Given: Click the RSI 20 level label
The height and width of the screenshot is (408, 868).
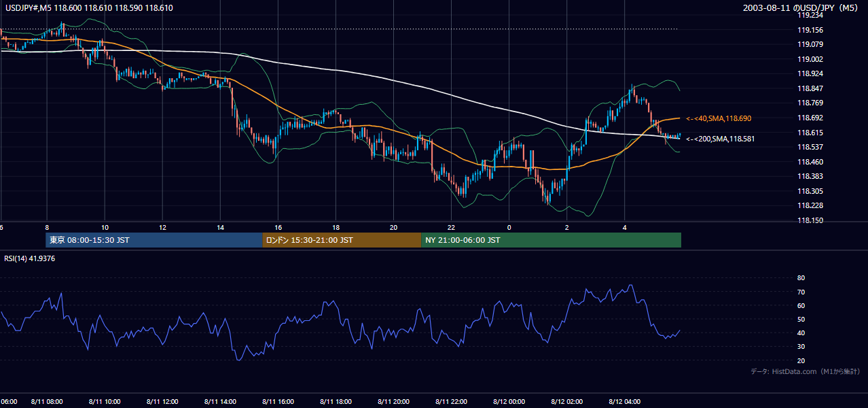Looking at the screenshot, I should click(801, 360).
